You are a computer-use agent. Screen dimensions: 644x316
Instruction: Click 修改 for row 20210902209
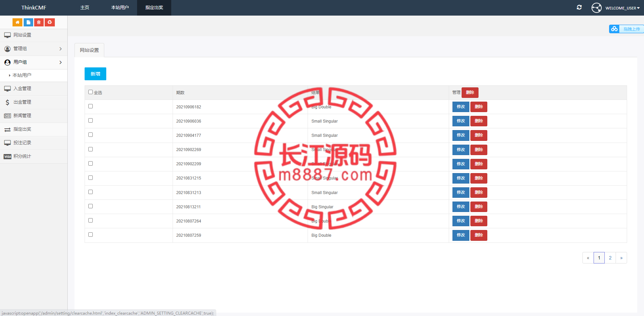pos(461,164)
